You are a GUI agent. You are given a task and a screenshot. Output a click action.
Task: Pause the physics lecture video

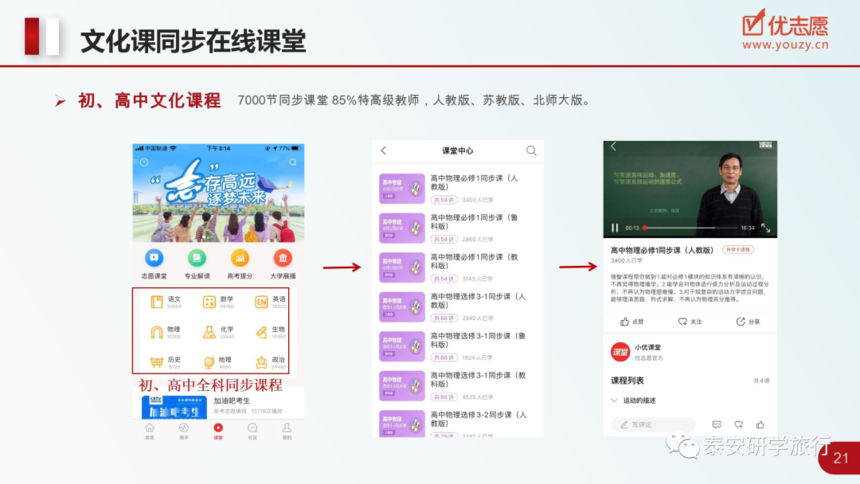click(x=615, y=228)
